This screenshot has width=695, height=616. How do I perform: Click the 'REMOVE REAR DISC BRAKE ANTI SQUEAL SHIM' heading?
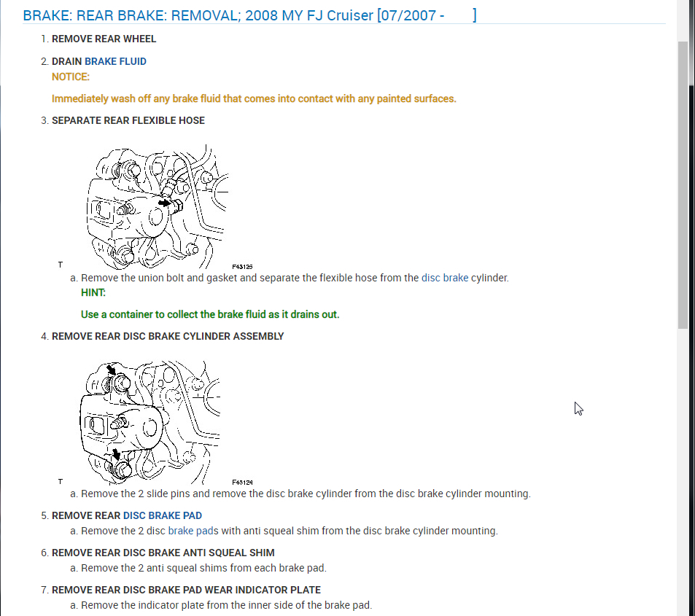pyautogui.click(x=163, y=553)
